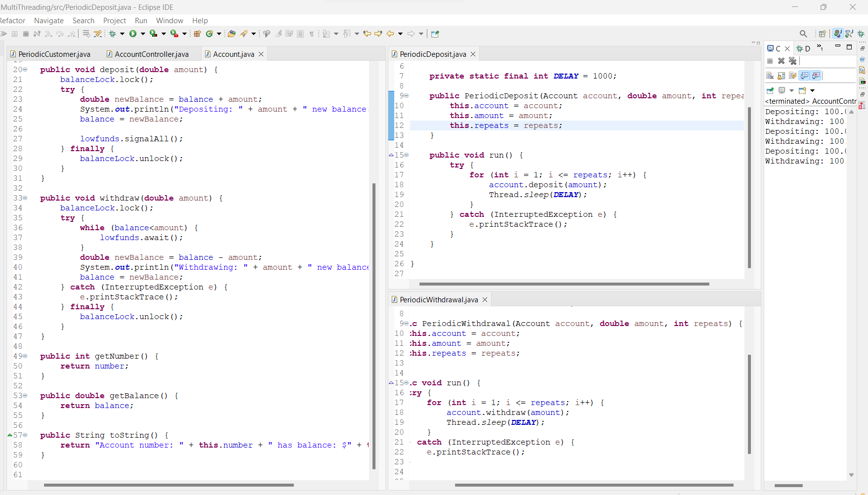Click the Run External Tools icon

click(174, 34)
